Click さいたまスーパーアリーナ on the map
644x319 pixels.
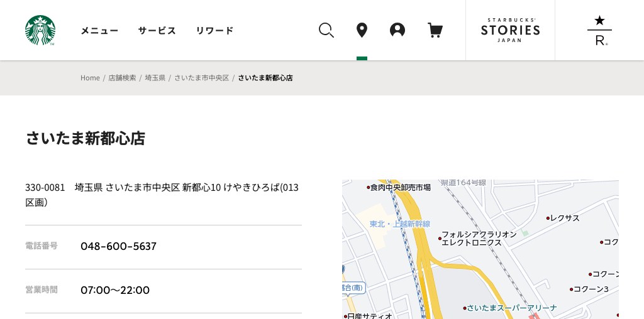[x=509, y=308]
